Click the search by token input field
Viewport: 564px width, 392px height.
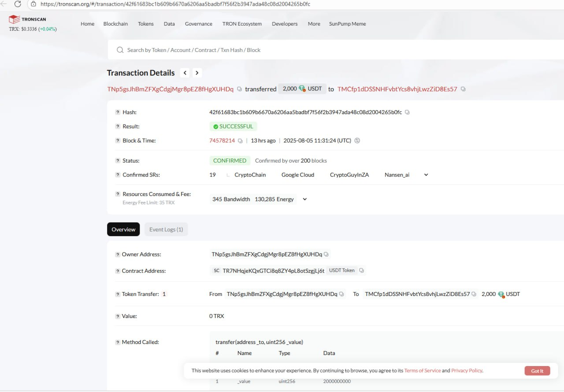click(335, 50)
